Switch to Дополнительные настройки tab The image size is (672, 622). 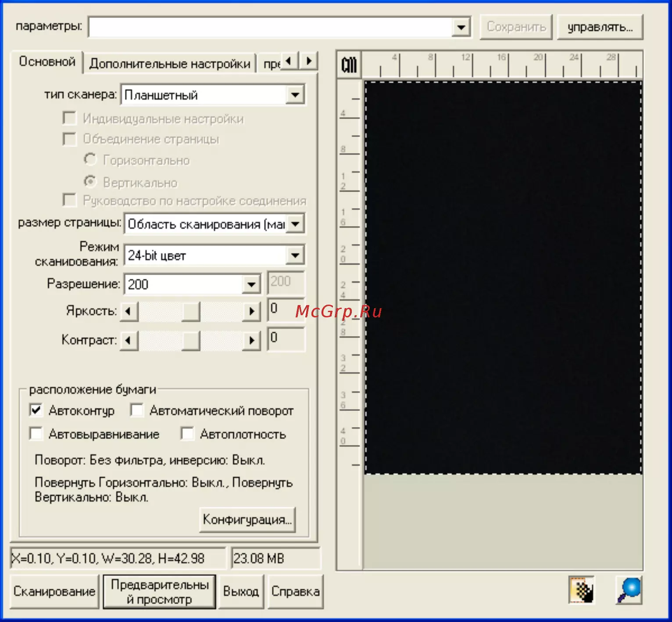pyautogui.click(x=170, y=64)
